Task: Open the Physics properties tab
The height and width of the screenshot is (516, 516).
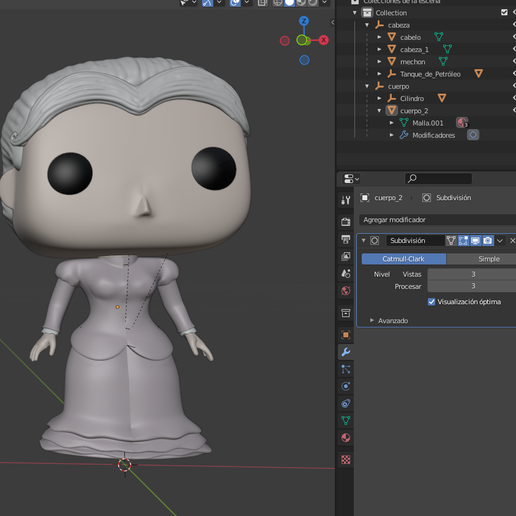Action: pos(346,386)
